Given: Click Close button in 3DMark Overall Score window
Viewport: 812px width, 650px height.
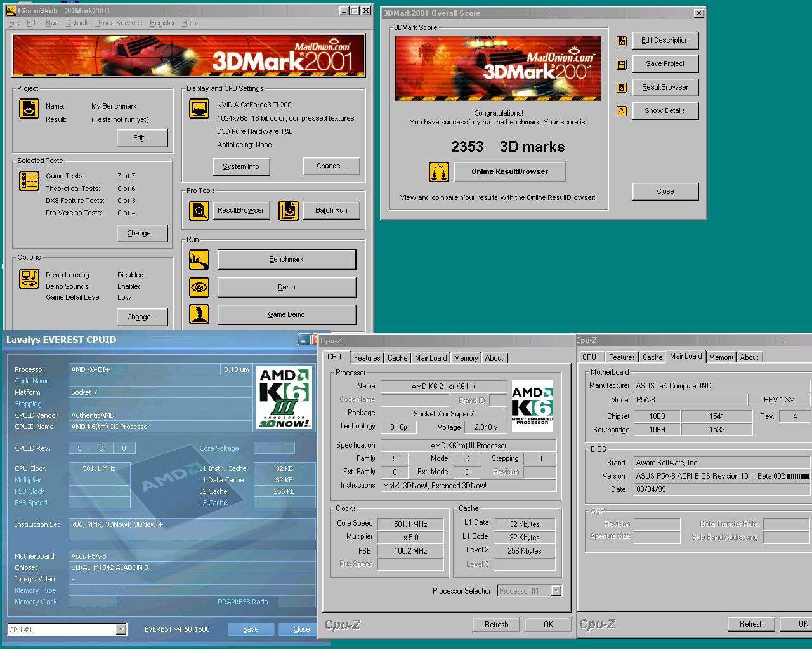Looking at the screenshot, I should [x=665, y=192].
